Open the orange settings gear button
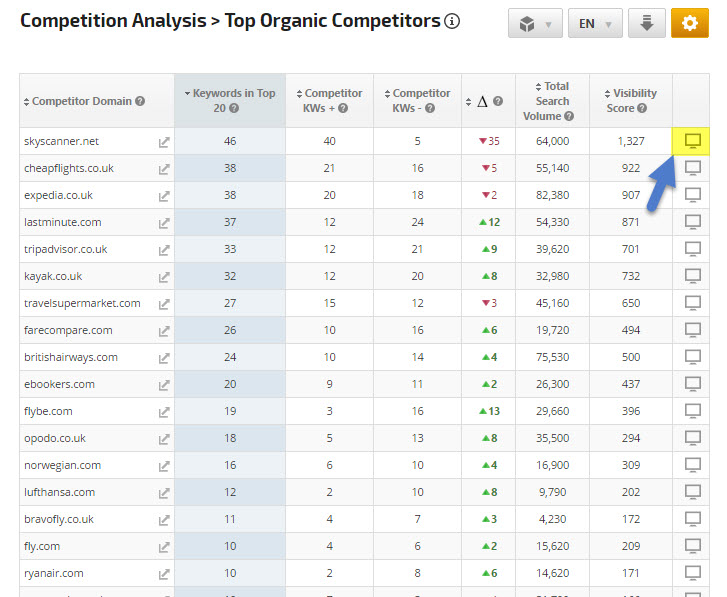The height and width of the screenshot is (597, 727). click(689, 23)
